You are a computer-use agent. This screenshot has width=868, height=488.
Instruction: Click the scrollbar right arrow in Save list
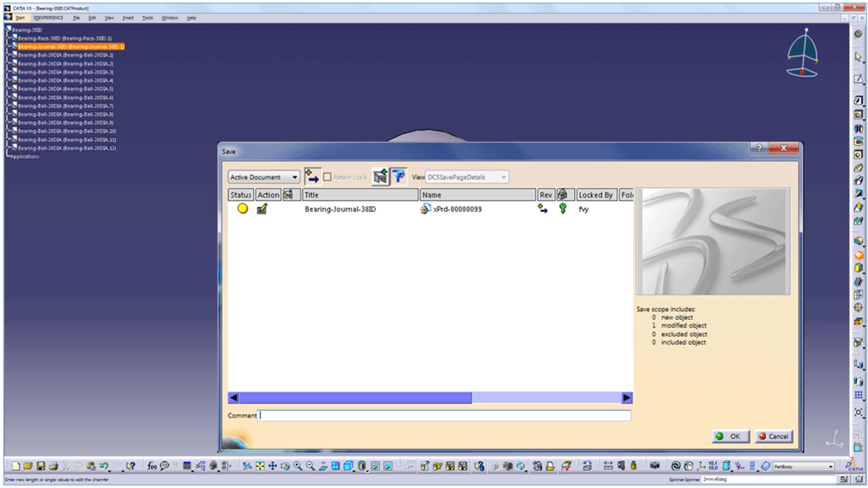(627, 398)
